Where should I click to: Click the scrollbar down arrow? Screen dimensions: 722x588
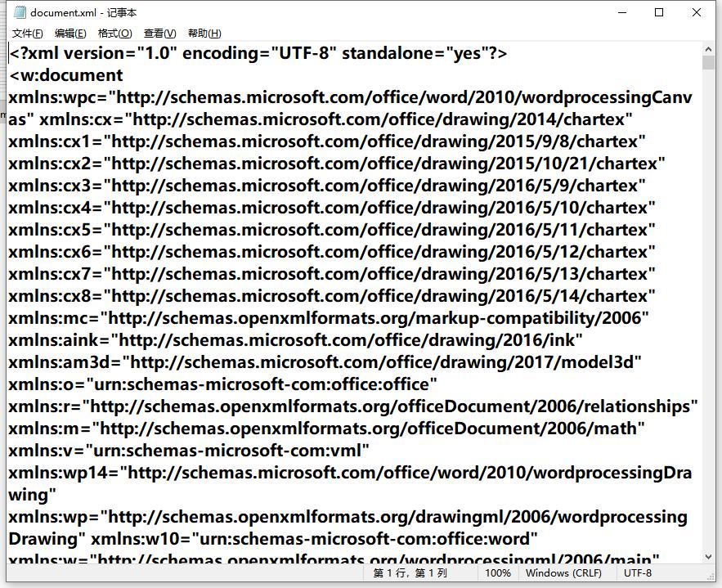click(708, 557)
